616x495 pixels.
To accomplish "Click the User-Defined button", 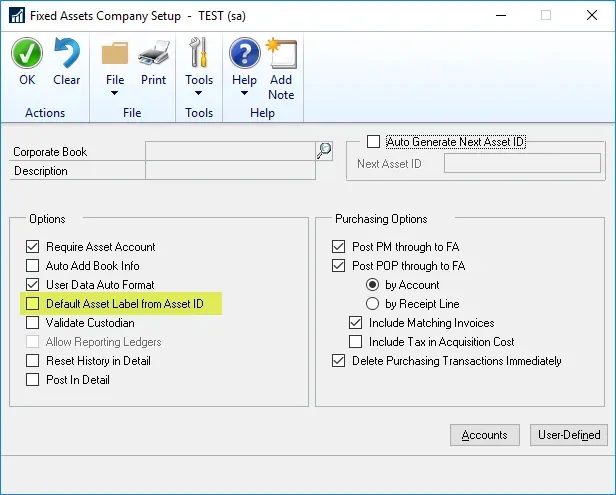I will click(568, 435).
